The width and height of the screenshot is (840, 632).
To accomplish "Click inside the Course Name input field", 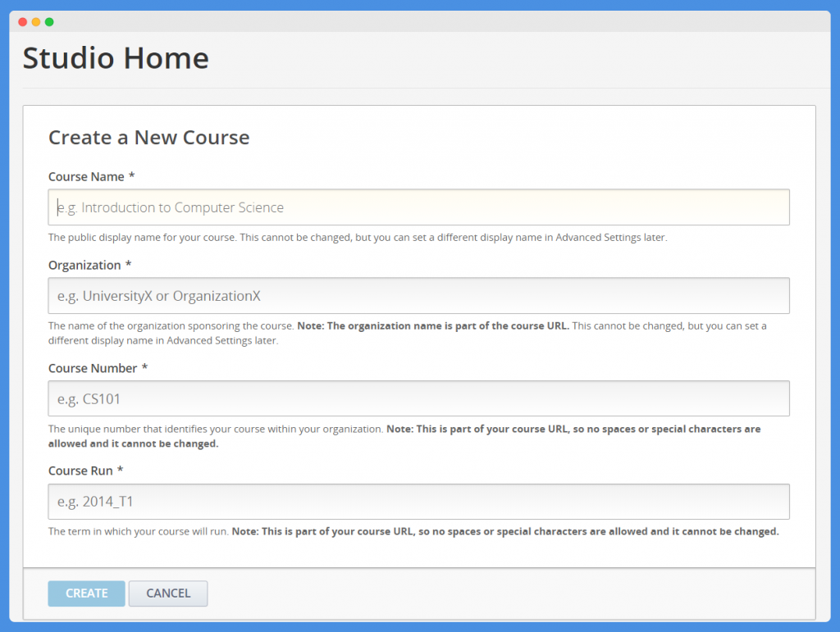I will coord(418,207).
